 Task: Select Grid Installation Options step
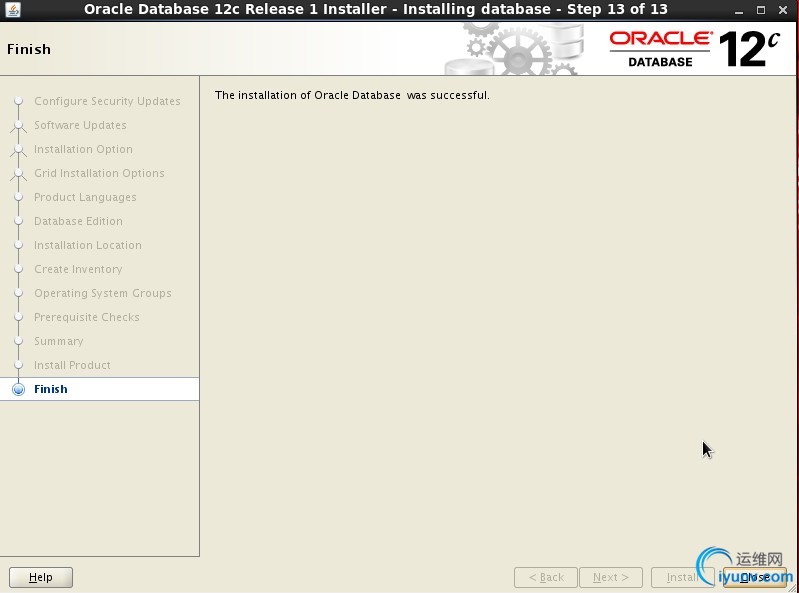tap(99, 173)
